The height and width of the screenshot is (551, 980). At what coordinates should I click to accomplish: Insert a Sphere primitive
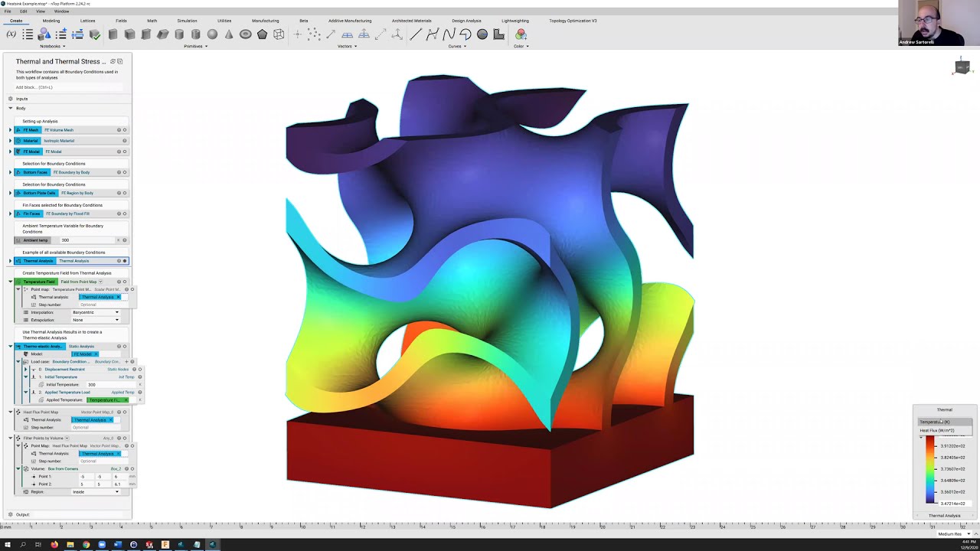212,34
